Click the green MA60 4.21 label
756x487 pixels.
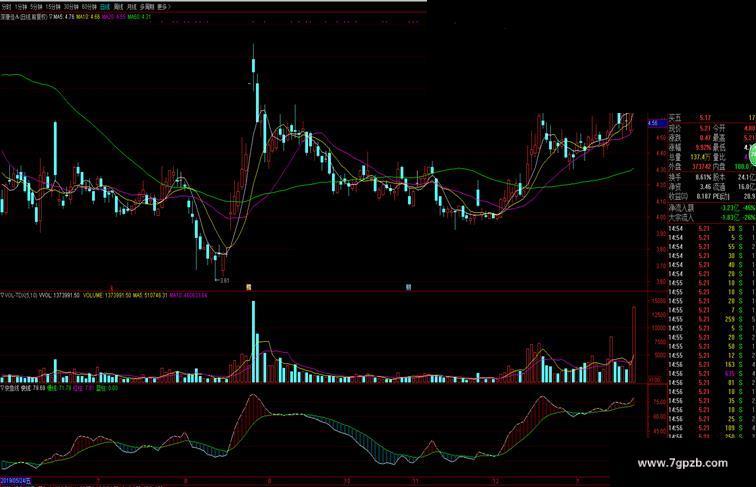coord(139,16)
